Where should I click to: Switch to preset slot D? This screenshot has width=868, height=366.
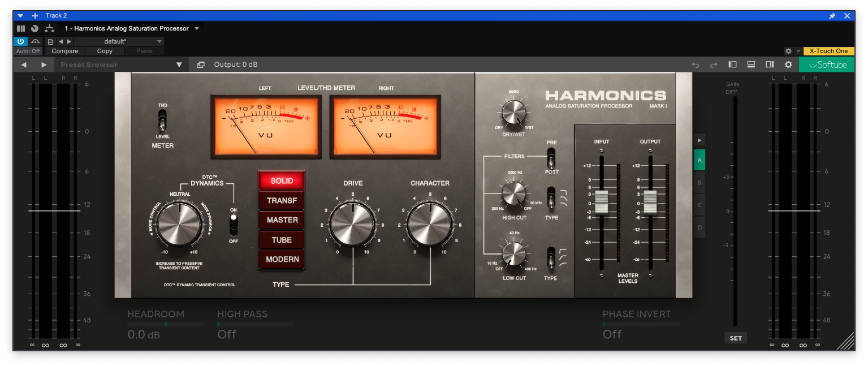pos(699,227)
